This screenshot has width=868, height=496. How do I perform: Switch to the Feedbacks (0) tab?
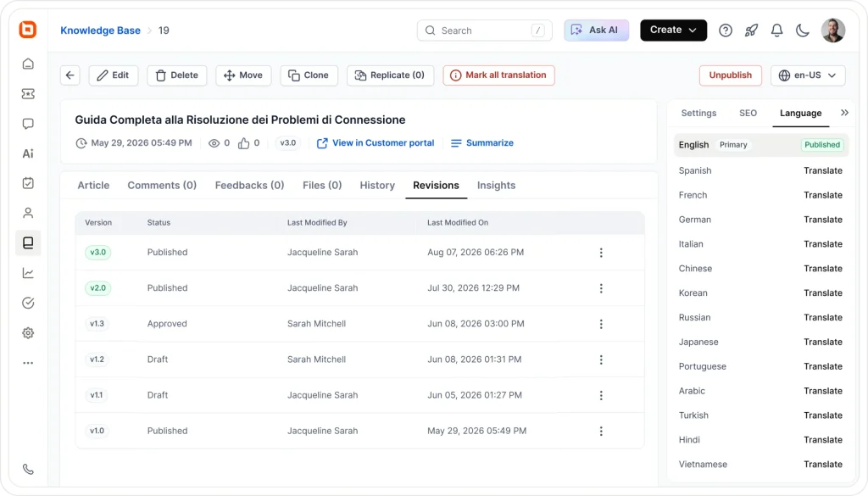pyautogui.click(x=249, y=186)
